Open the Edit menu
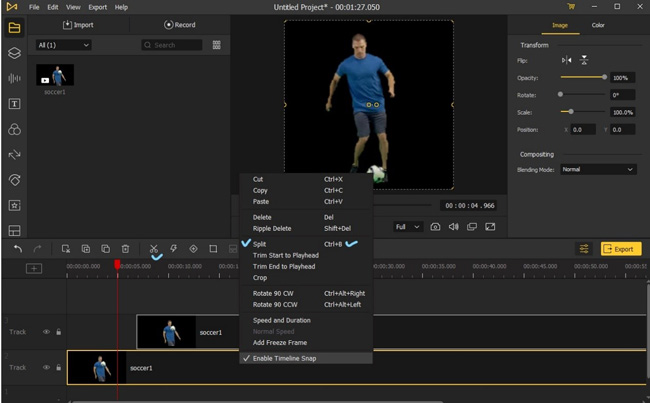 (53, 7)
